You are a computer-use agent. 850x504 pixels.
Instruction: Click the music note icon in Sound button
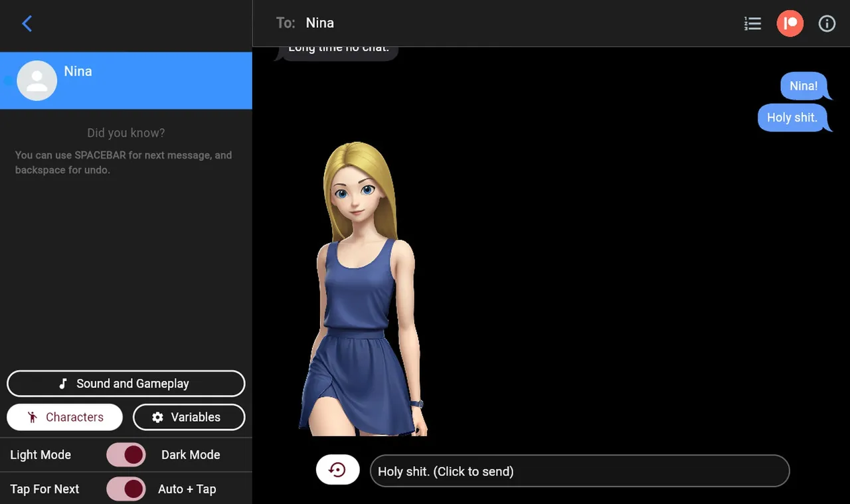point(63,383)
